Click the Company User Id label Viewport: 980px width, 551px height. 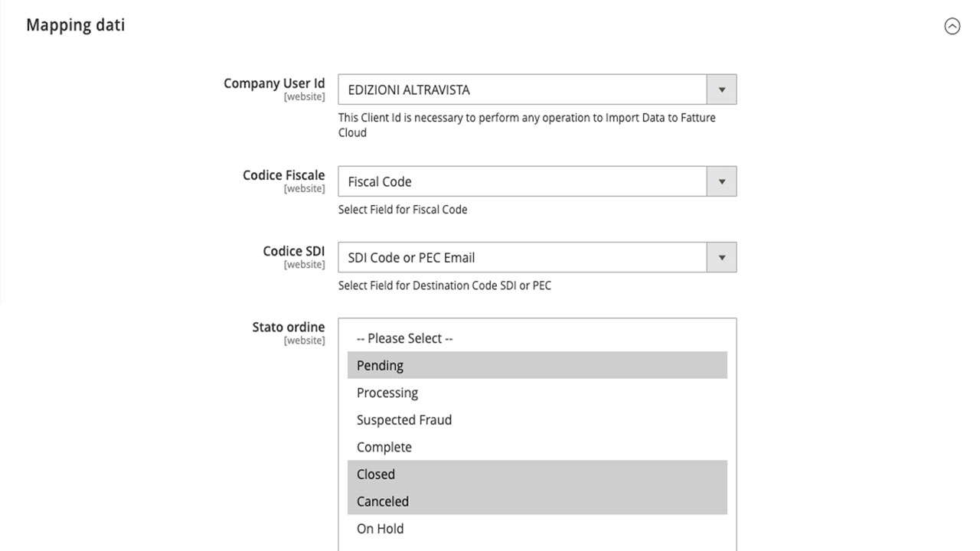click(274, 83)
